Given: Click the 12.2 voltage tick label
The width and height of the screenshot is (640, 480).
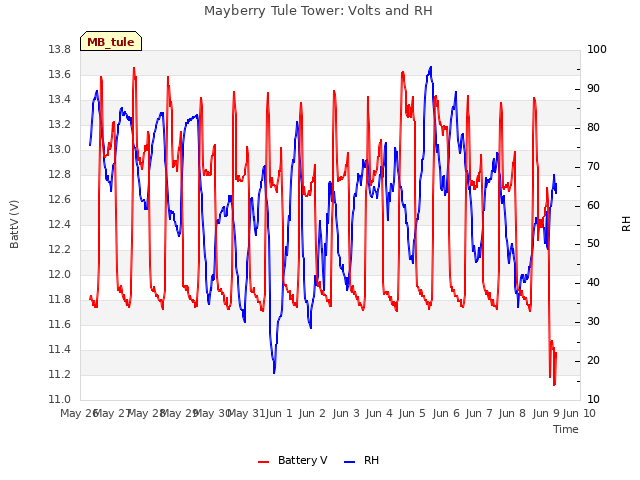Looking at the screenshot, I should (60, 249).
